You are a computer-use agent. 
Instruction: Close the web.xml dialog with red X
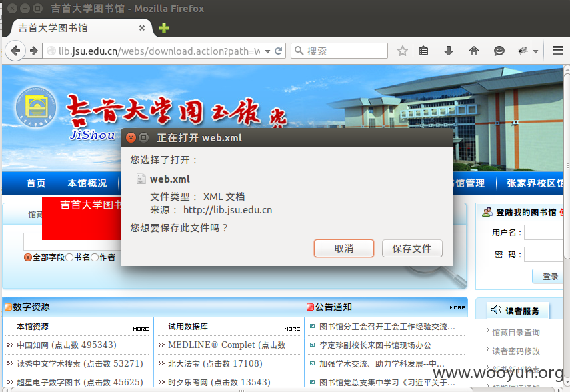pos(131,137)
